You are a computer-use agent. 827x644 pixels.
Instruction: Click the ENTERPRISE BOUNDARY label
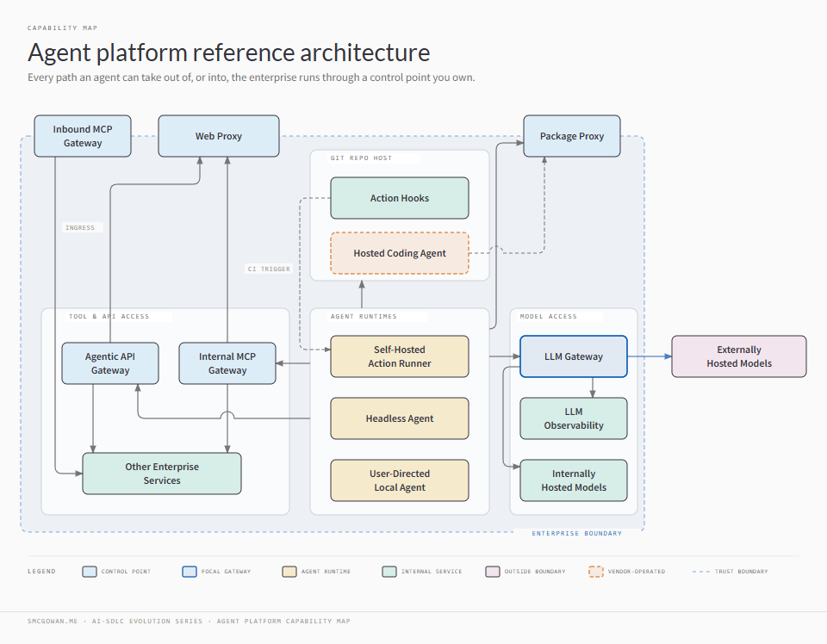pyautogui.click(x=577, y=533)
